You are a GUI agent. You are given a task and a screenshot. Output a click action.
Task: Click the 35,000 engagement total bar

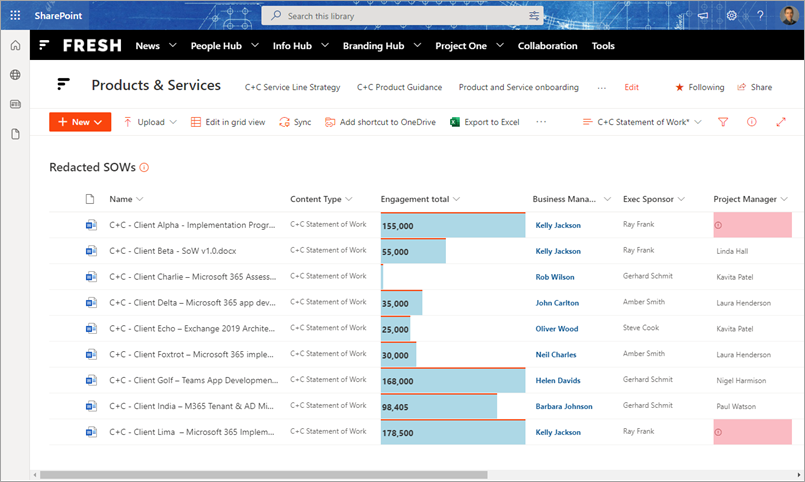click(x=401, y=303)
